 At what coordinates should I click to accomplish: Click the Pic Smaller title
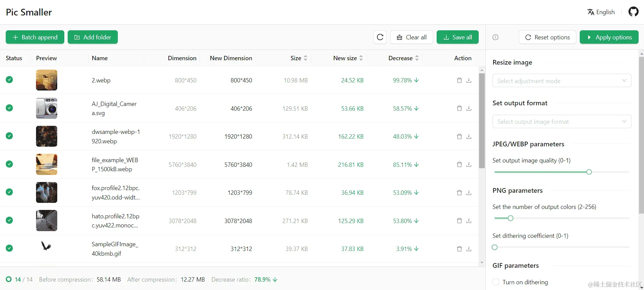29,12
